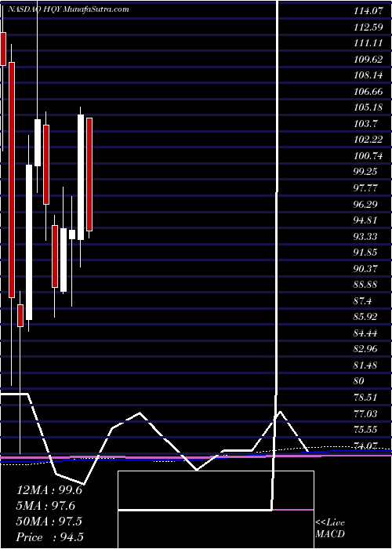Click the 105.18 price label
392x549 pixels.
click(368, 108)
